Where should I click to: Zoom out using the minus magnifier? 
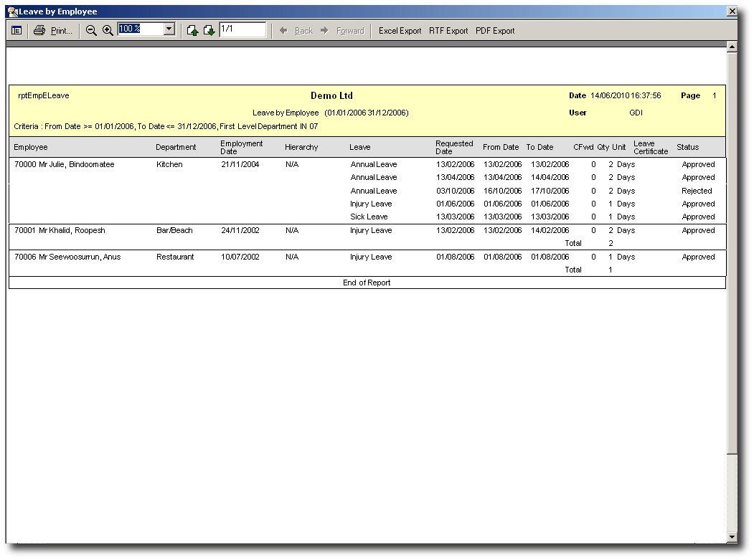click(x=91, y=31)
